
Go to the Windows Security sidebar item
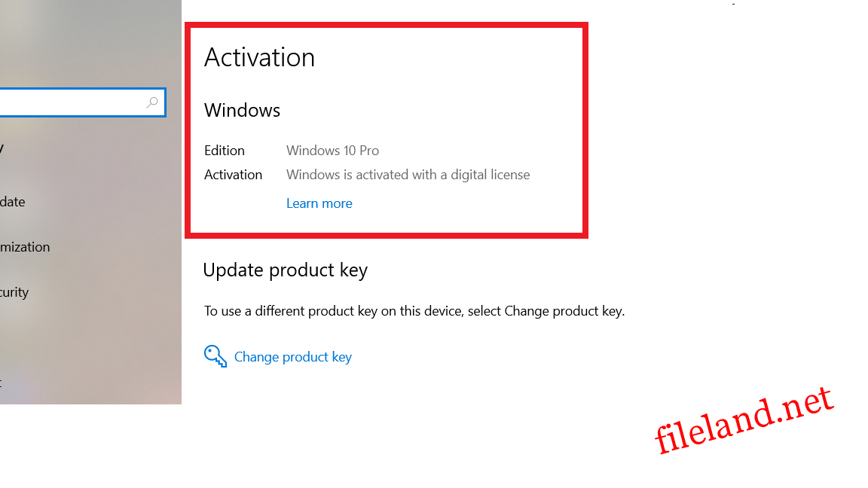pos(14,292)
